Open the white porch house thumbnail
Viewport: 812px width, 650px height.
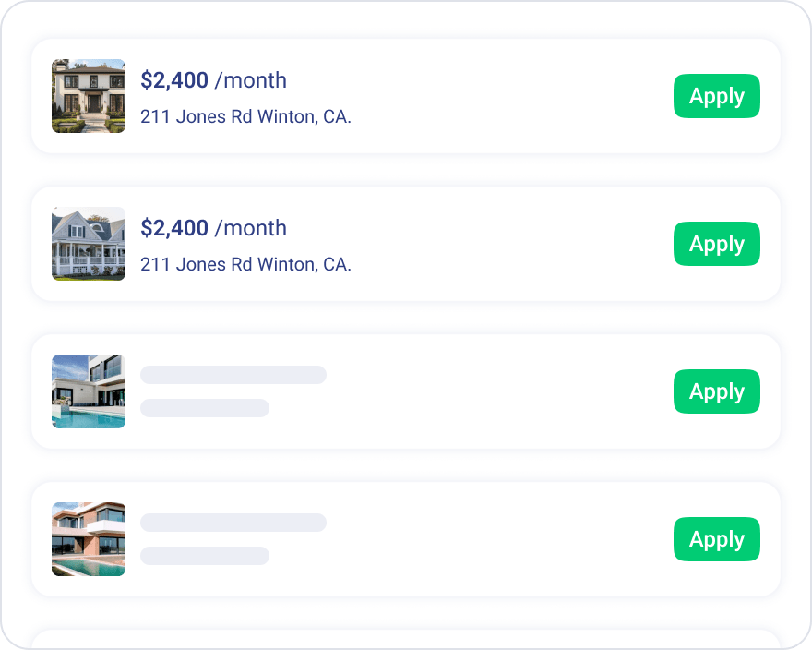pos(89,244)
